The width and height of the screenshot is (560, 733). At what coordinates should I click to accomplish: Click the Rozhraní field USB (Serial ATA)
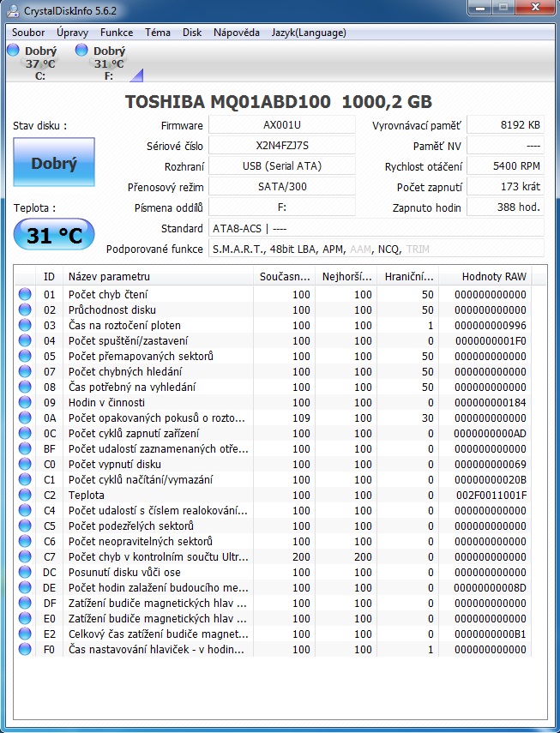(282, 166)
